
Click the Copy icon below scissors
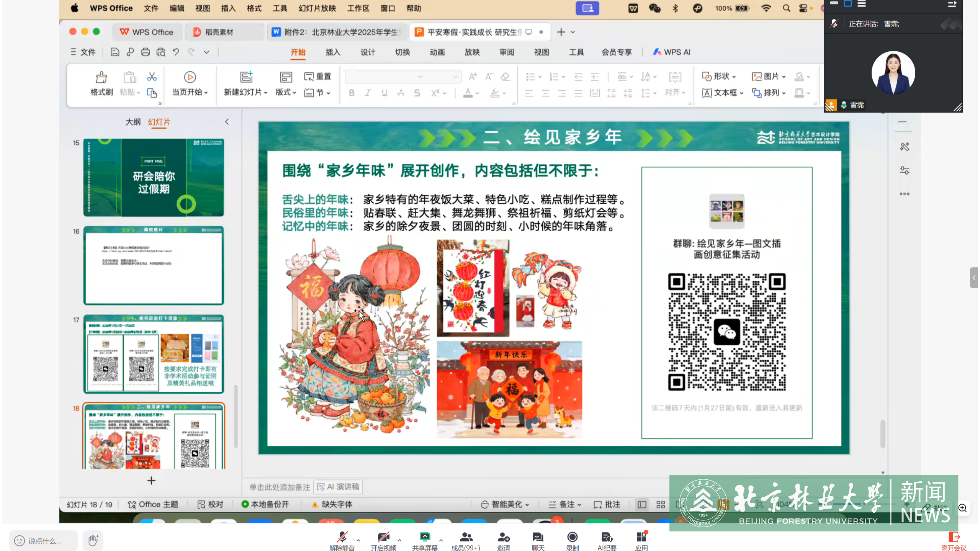152,93
